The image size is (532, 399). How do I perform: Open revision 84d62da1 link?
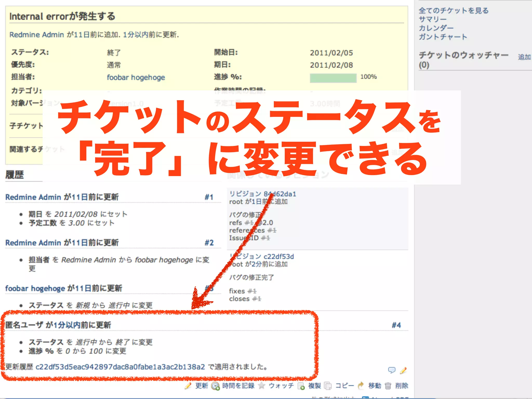(x=263, y=194)
